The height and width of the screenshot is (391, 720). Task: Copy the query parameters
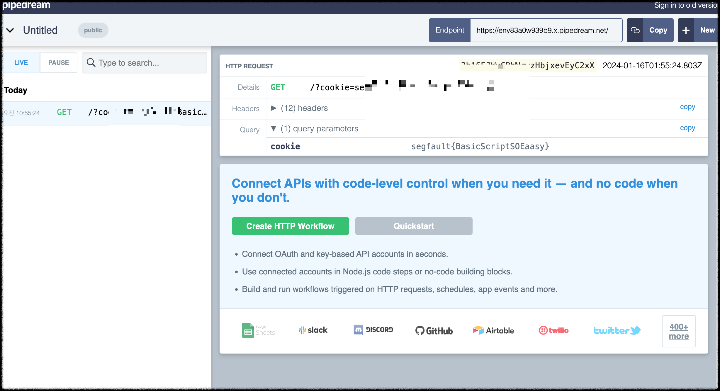(x=687, y=128)
